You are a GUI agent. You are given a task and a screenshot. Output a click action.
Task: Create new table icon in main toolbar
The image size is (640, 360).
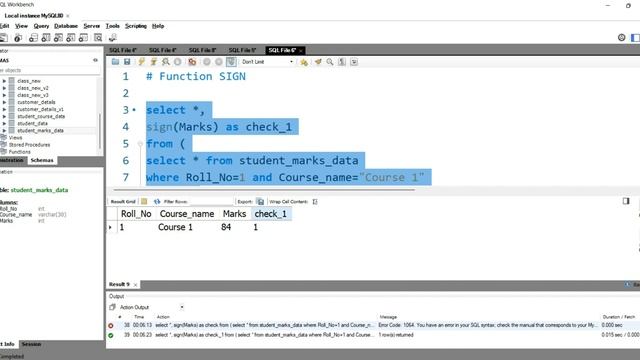[x=46, y=38]
